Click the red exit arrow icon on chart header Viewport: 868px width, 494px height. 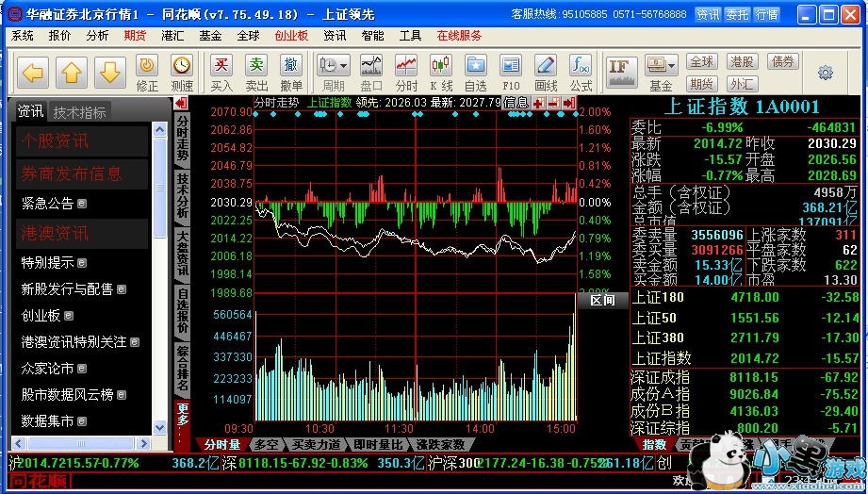(569, 103)
